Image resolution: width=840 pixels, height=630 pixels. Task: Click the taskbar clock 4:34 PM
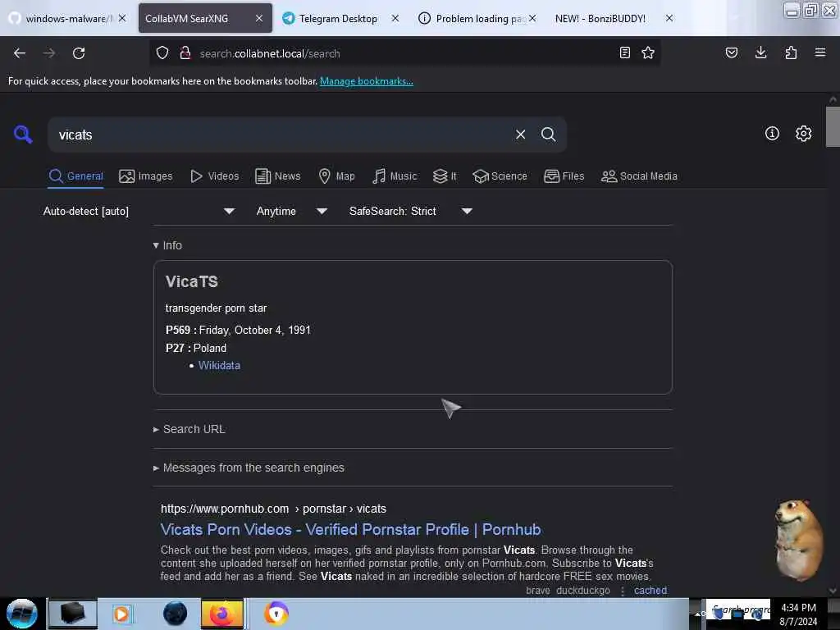click(798, 608)
